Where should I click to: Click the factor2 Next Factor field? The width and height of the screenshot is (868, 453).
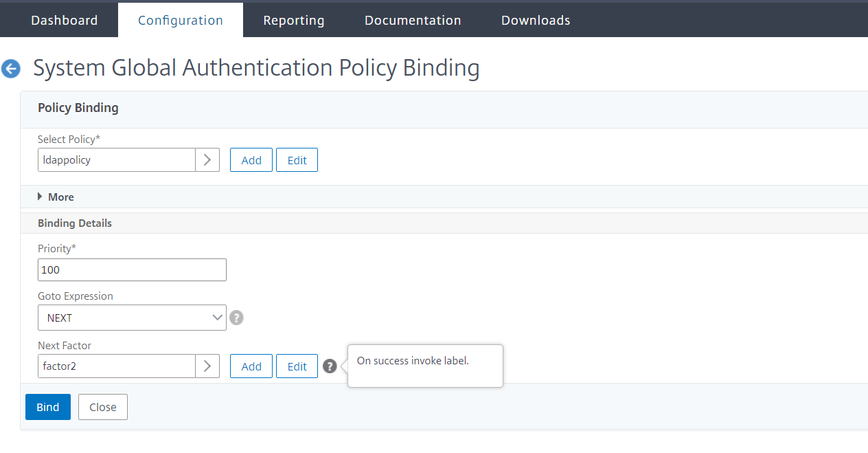[117, 366]
